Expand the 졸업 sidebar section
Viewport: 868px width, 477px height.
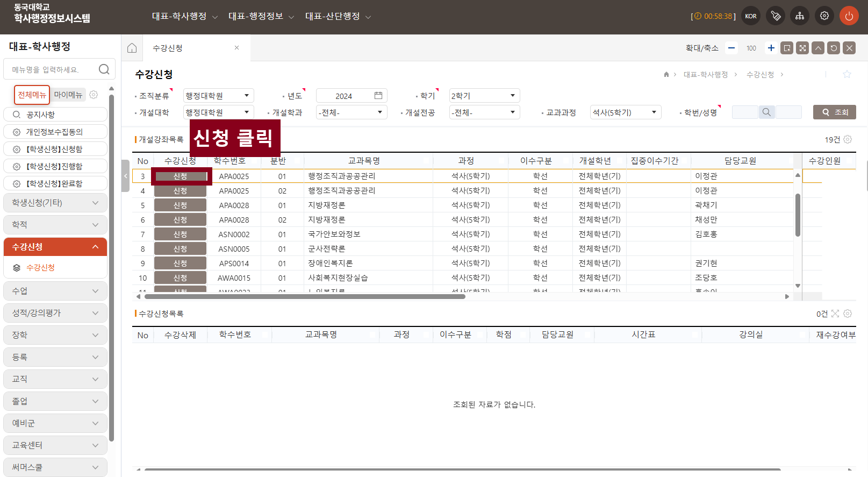(55, 401)
